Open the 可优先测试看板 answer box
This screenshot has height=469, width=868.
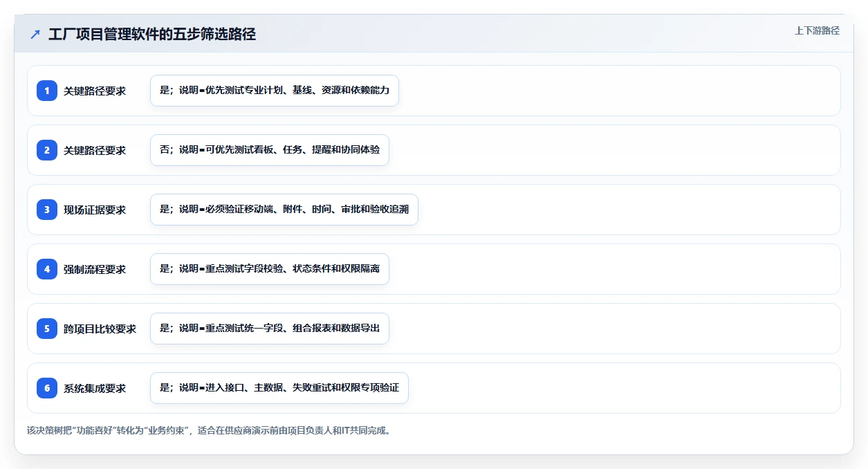[x=270, y=150]
